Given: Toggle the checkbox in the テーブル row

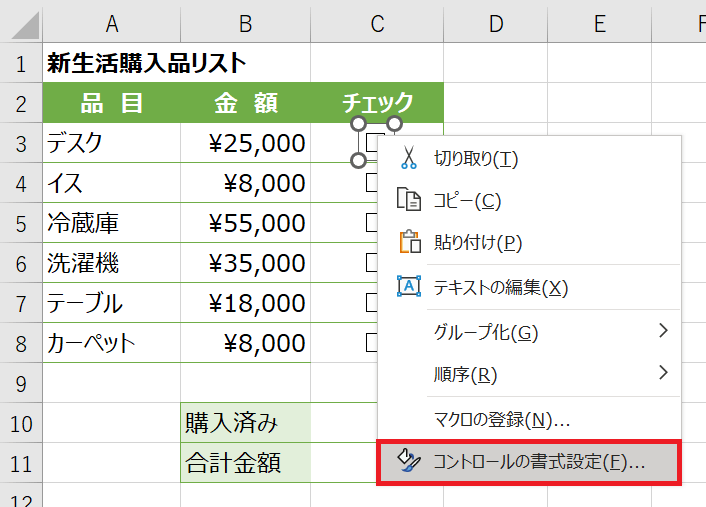Looking at the screenshot, I should [x=371, y=303].
